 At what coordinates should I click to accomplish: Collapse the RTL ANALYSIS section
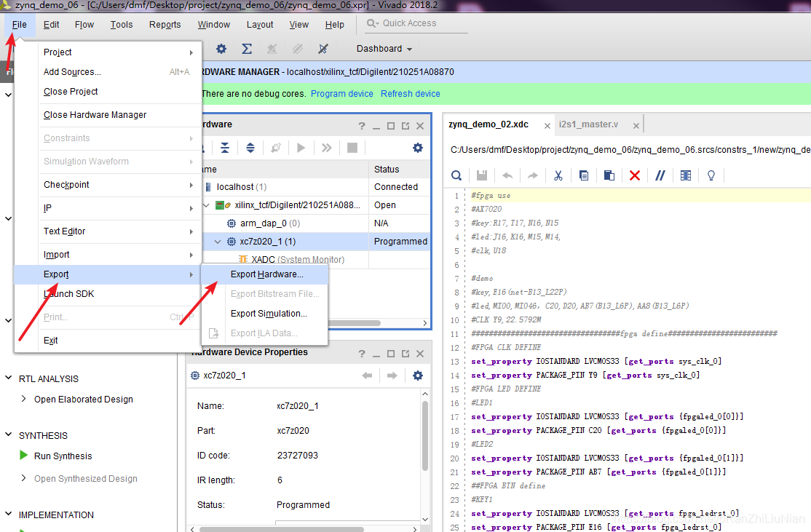pyautogui.click(x=8, y=378)
